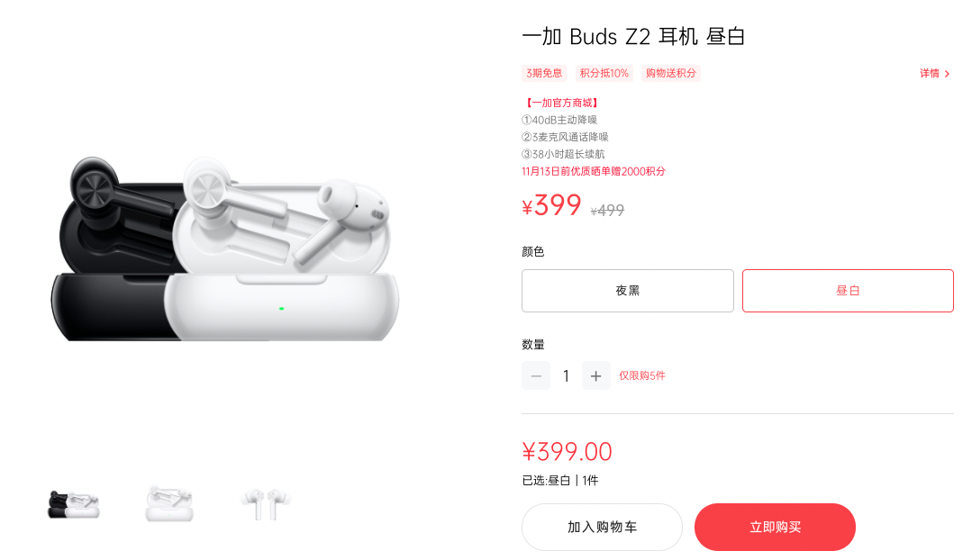Click the 一加 Buds Z2 product title

[633, 37]
